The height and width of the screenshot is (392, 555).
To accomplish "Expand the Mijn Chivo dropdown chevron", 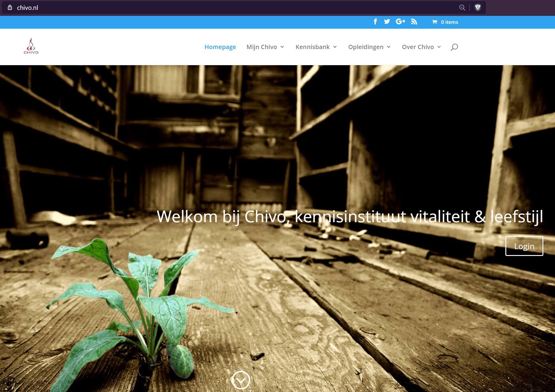I will [x=282, y=47].
